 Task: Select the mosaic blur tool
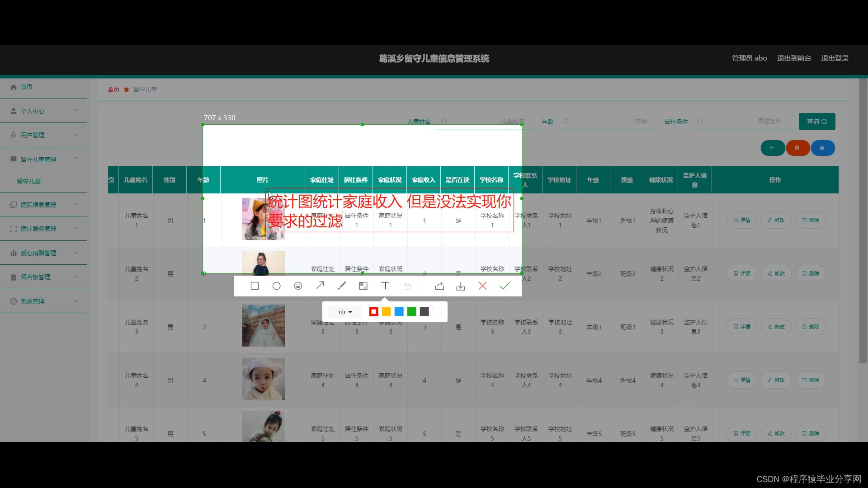pos(363,286)
